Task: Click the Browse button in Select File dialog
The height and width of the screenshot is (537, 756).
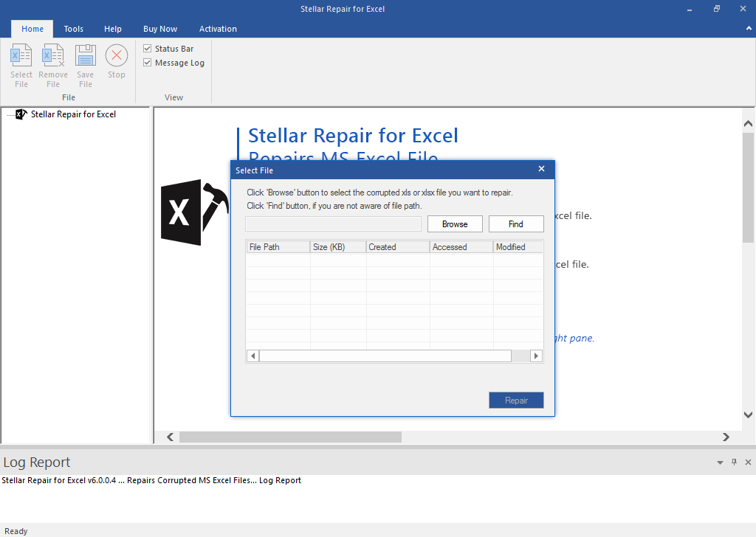Action: [x=455, y=224]
